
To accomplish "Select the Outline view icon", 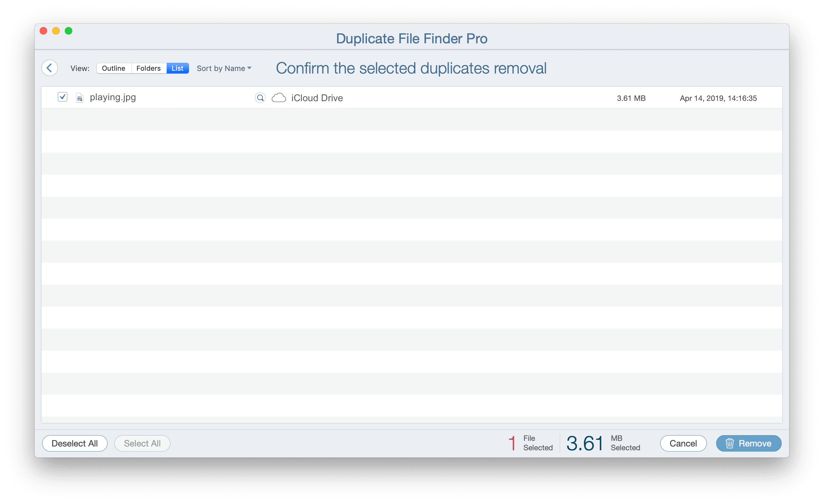I will coord(113,68).
